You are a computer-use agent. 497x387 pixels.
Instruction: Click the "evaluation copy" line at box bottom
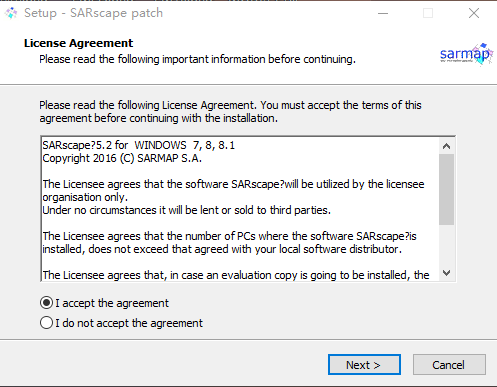point(236,275)
